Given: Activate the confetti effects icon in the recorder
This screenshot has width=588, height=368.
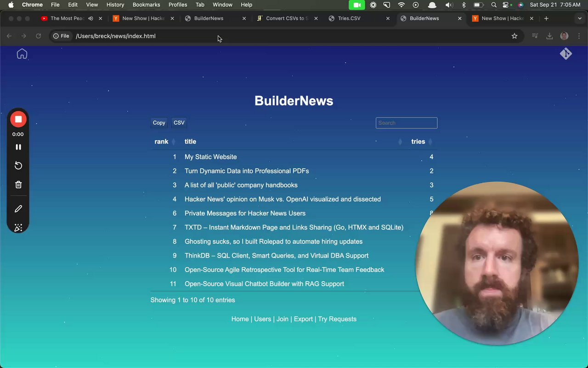Looking at the screenshot, I should pos(18,228).
